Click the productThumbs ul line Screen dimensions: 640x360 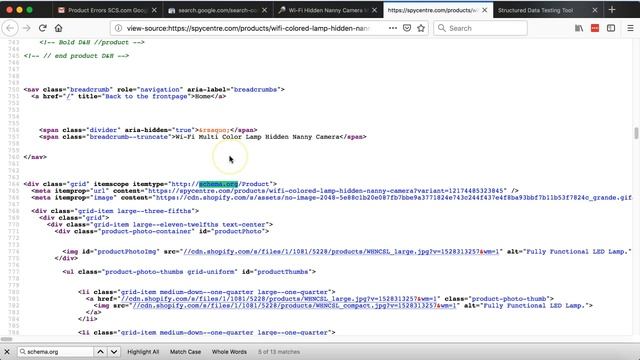189,272
